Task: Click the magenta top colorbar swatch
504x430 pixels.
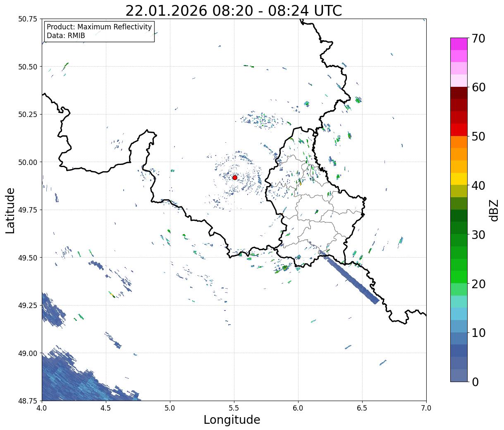Action: (459, 44)
